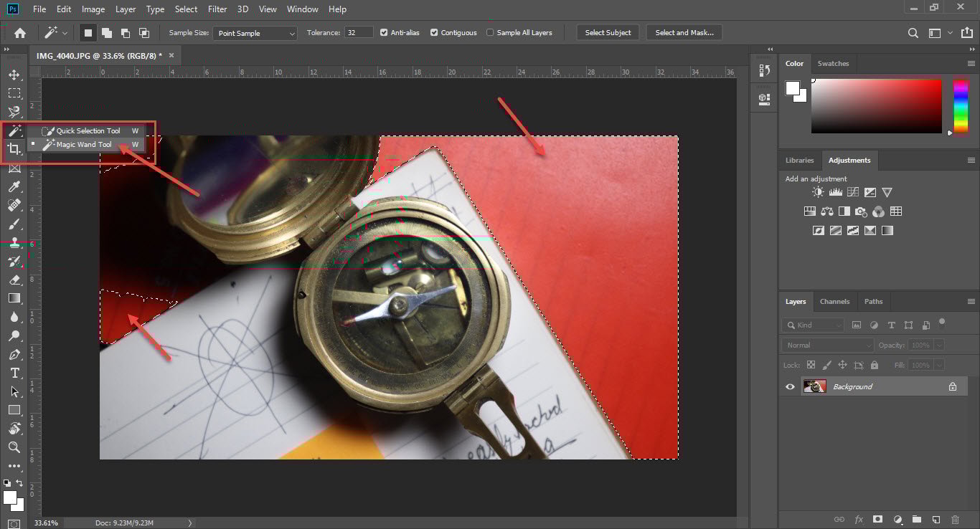
Task: Choose the Horizontal Type tool
Action: [x=14, y=373]
